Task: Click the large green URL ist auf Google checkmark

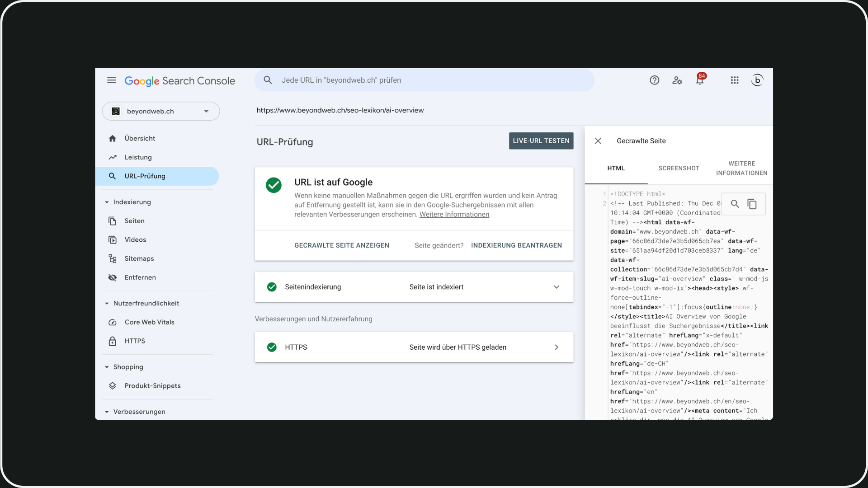Action: pos(274,185)
